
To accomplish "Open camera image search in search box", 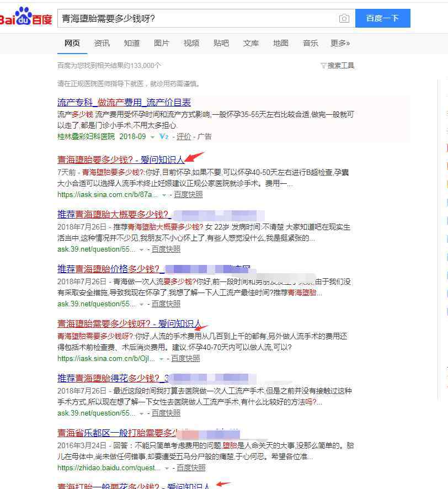I will coord(344,18).
